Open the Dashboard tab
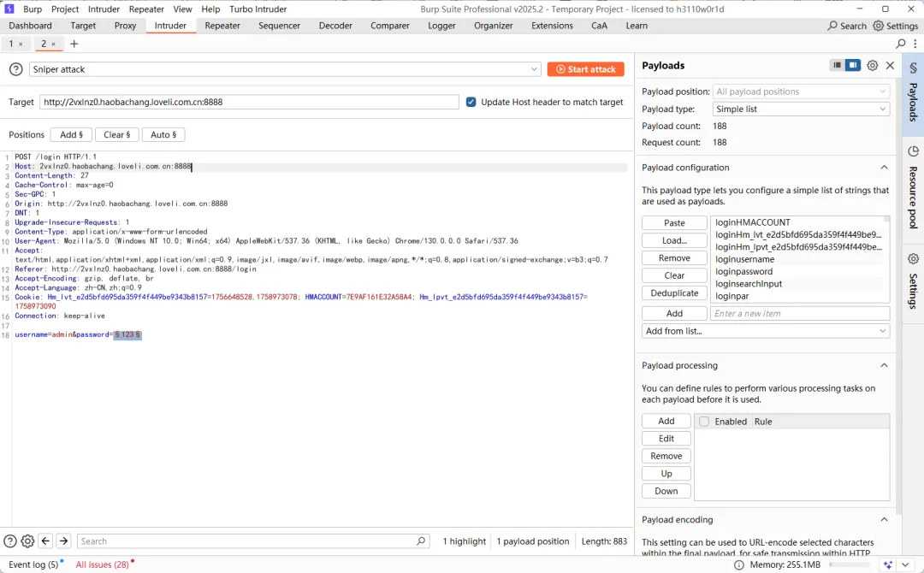Viewport: 924px width, 573px height. point(30,26)
